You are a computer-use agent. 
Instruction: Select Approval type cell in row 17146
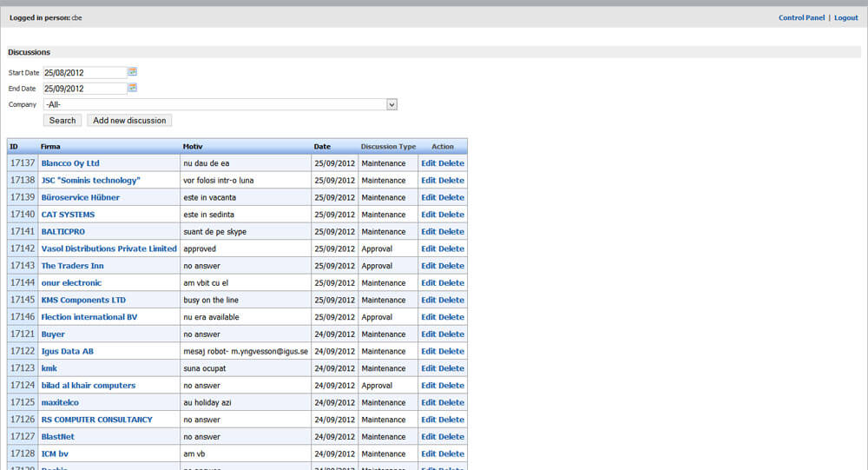point(387,318)
